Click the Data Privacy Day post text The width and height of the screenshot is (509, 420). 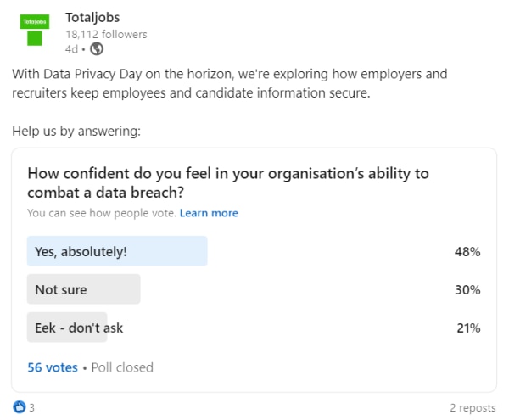(230, 83)
